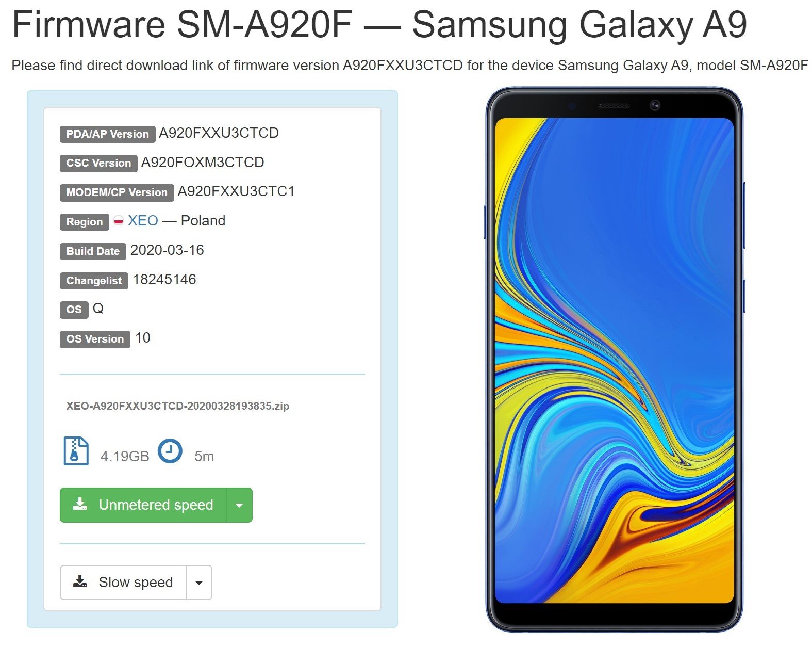Expand the Slow speed dropdown arrow
The image size is (812, 647).
click(x=199, y=583)
